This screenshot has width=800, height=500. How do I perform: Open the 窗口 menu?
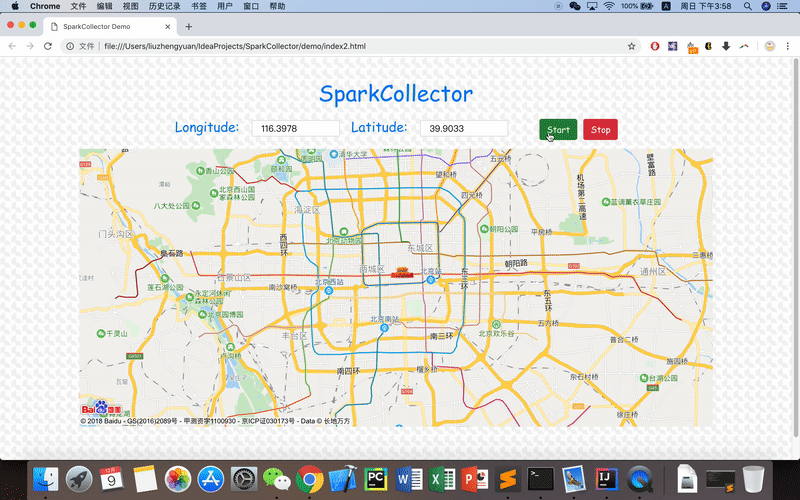tap(251, 6)
